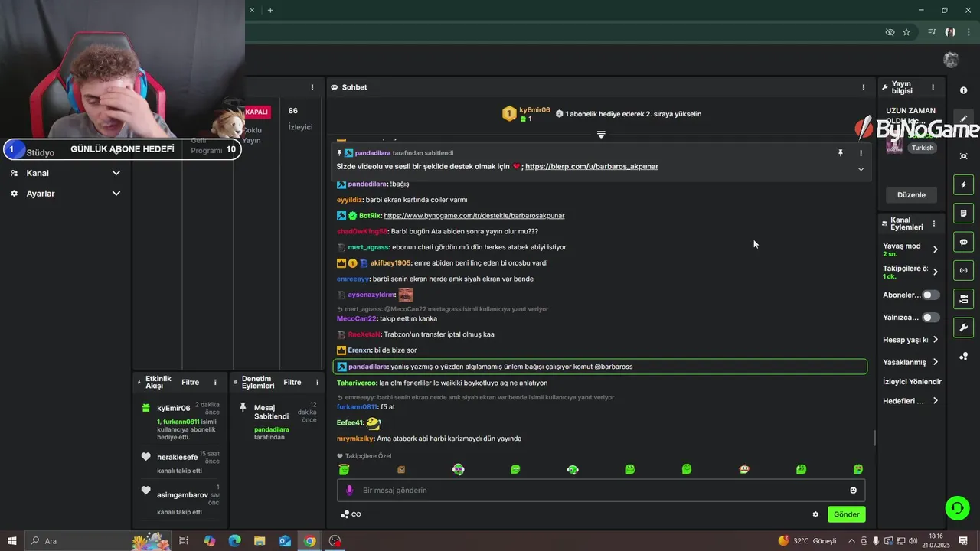Open asimgambarov in activity feed
The height and width of the screenshot is (551, 980).
tap(182, 495)
